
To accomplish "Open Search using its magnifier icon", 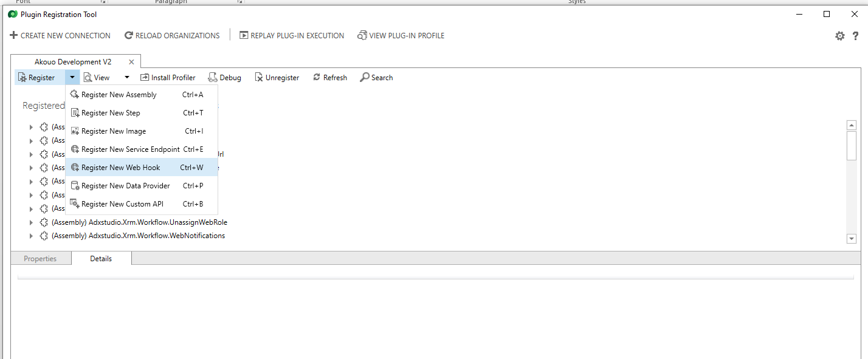I will 363,77.
